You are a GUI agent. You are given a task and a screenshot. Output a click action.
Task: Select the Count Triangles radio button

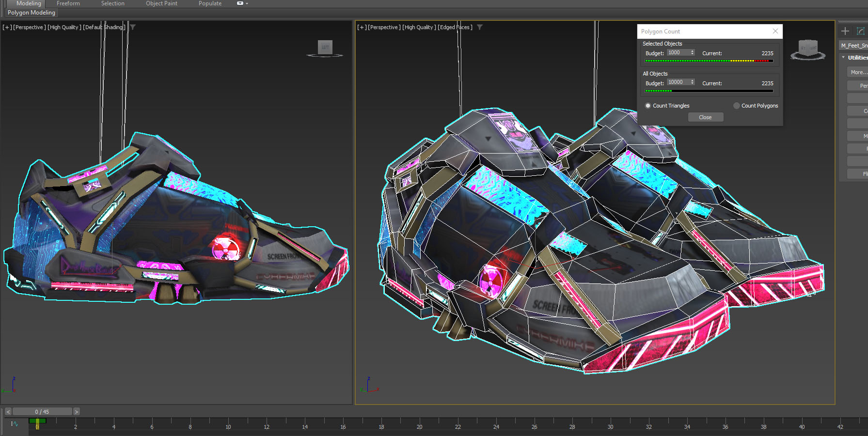[648, 106]
